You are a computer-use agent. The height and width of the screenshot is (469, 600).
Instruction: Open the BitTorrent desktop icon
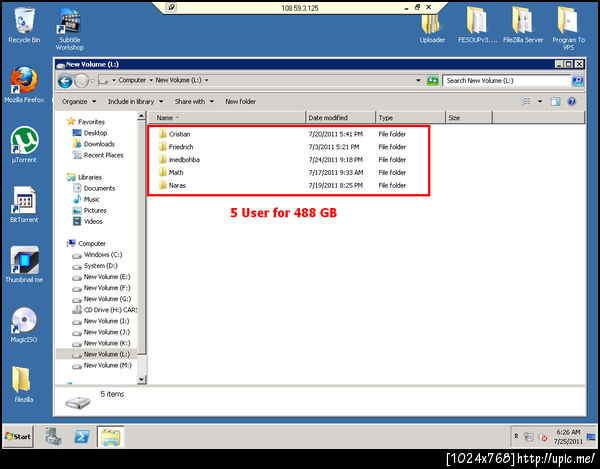[24, 204]
